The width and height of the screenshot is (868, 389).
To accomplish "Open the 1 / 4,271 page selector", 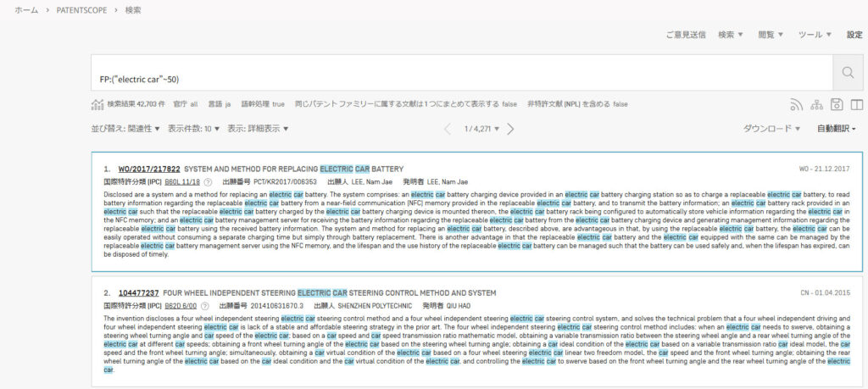I will [x=481, y=129].
